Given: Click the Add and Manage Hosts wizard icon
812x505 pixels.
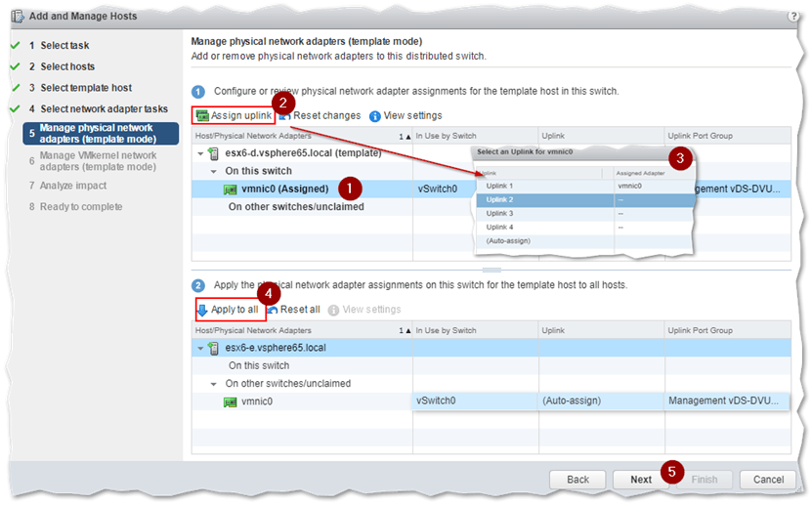Looking at the screenshot, I should [18, 16].
